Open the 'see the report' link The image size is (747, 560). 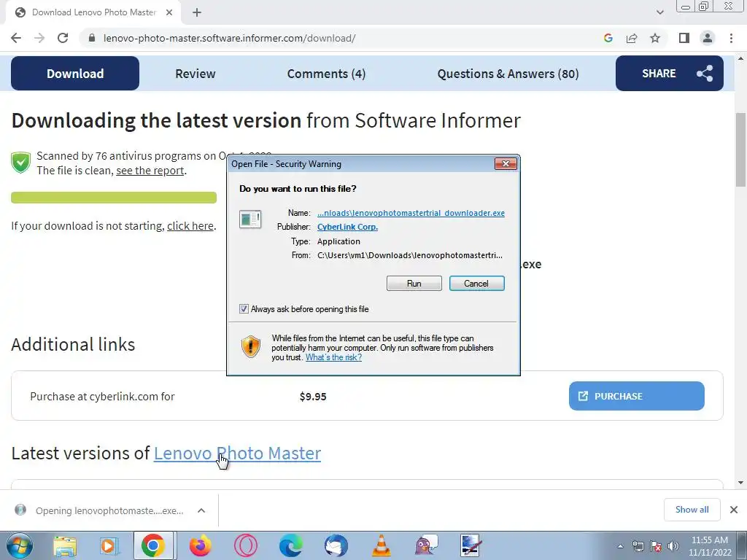(x=150, y=171)
